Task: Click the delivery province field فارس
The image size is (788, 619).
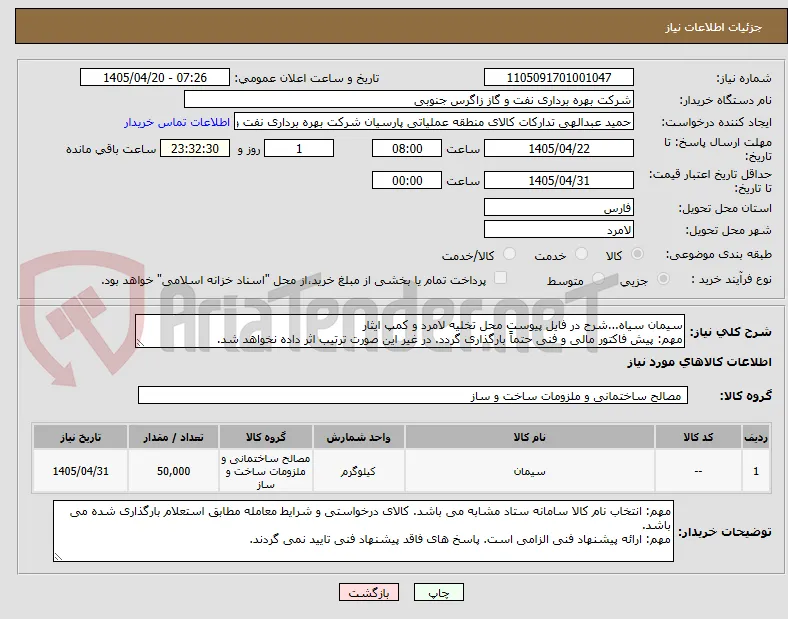Action: 559,208
